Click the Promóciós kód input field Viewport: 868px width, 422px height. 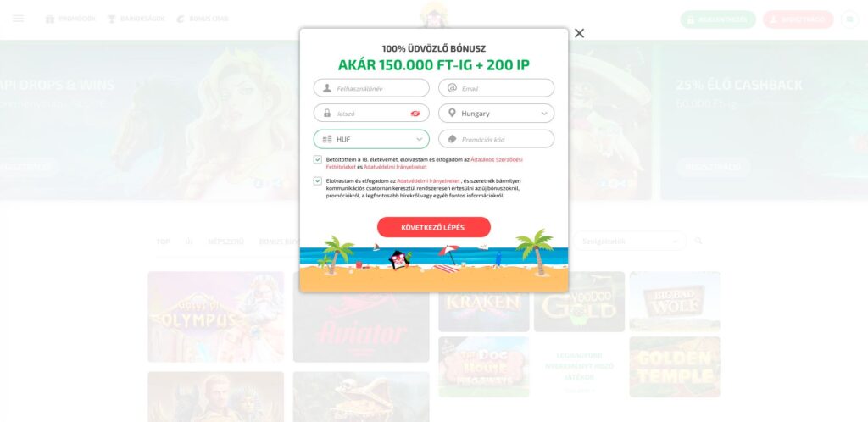click(x=496, y=139)
